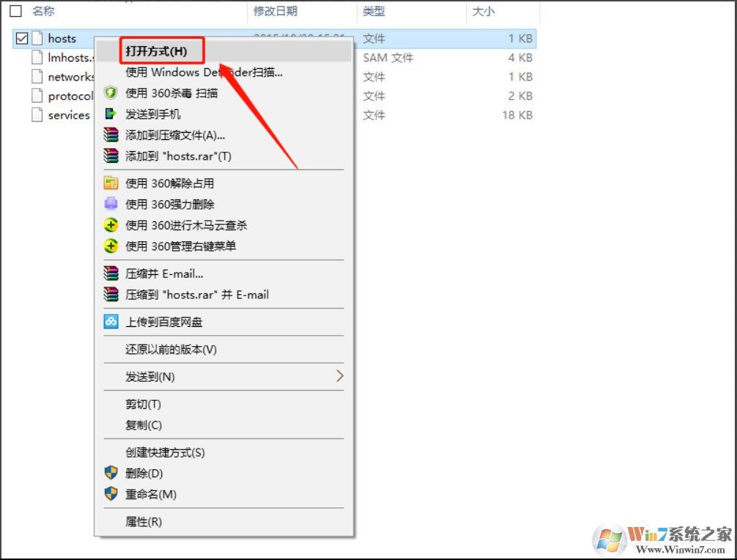Uncheck the checkbox beside hosts file
The image size is (737, 560).
click(x=21, y=38)
